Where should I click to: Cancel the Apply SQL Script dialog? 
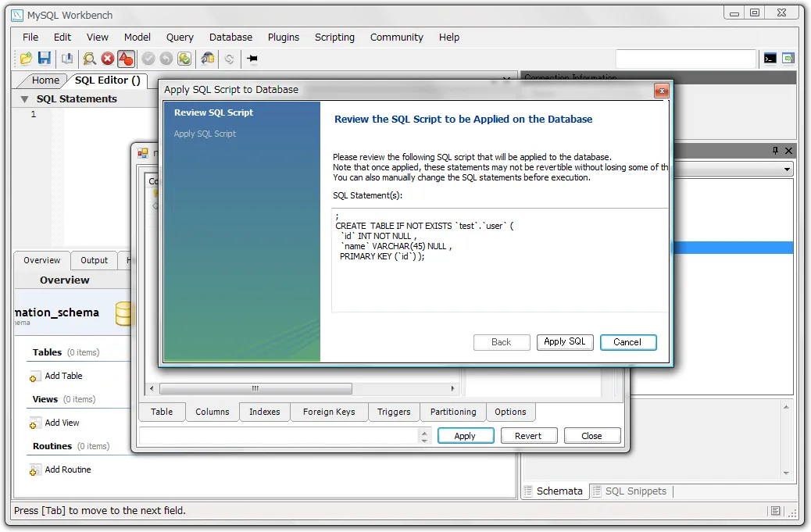(x=627, y=342)
